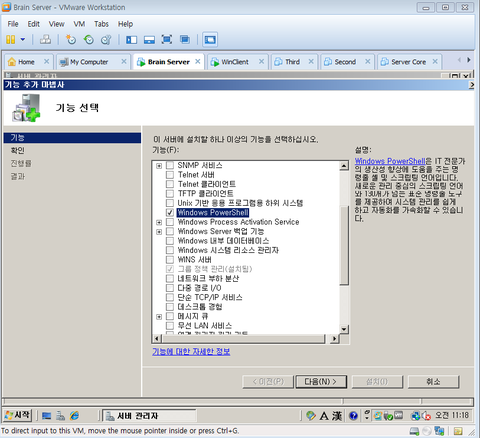This screenshot has width=480, height=438.
Task: Check the 네트워크 부하 분산 checkbox
Action: [x=170, y=278]
